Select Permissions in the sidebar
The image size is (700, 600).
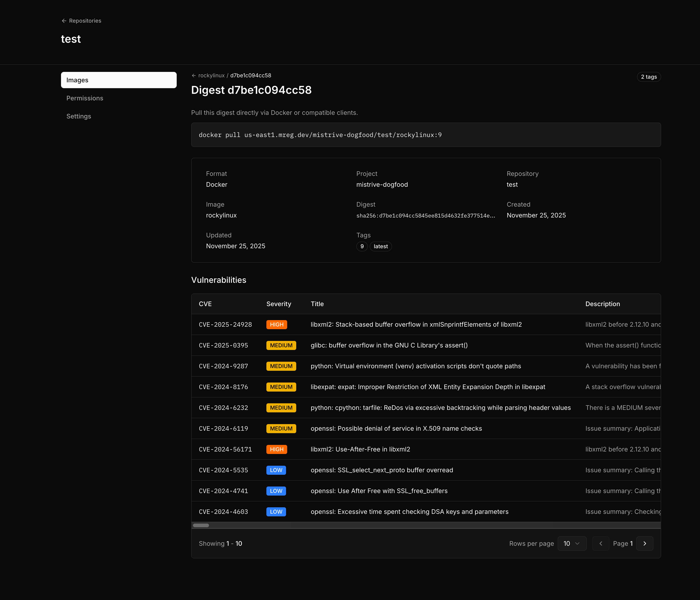[x=85, y=98]
